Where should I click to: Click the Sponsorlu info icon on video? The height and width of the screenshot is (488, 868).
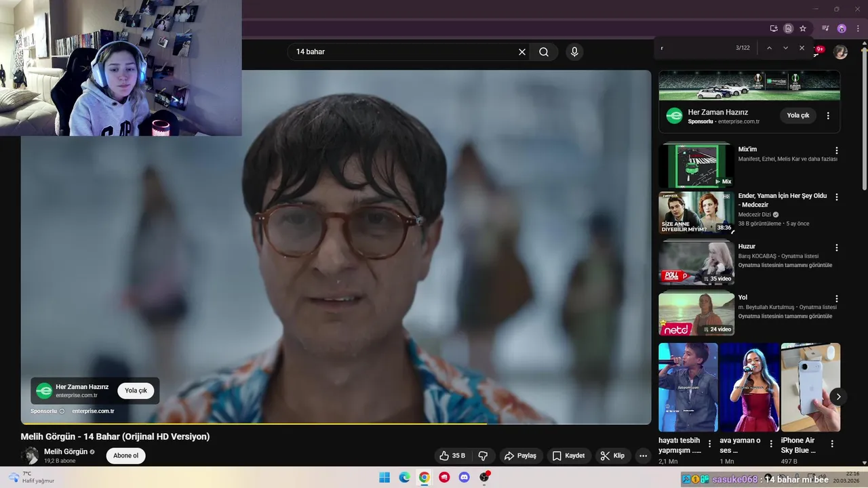pyautogui.click(x=62, y=411)
